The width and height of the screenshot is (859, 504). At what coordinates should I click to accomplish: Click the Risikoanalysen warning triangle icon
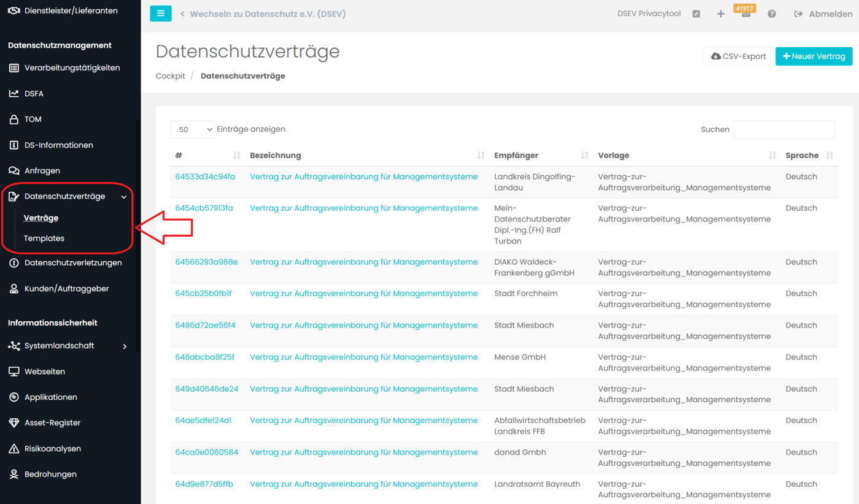pyautogui.click(x=13, y=449)
